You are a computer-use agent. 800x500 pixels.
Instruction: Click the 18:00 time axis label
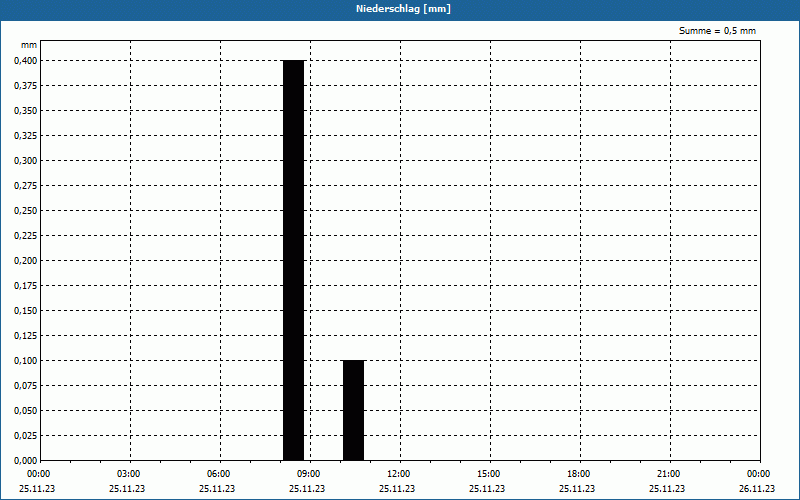[579, 474]
